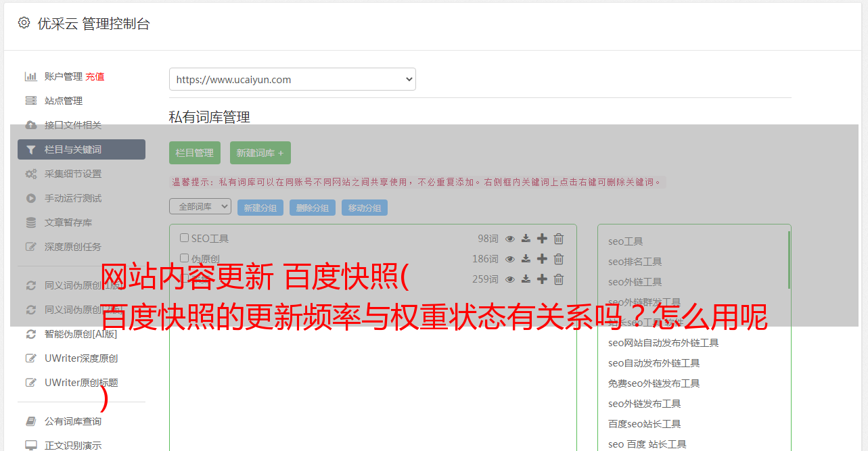Image resolution: width=868 pixels, height=451 pixels.
Task: Select keyword 百度seo站长工具
Action: (x=645, y=424)
